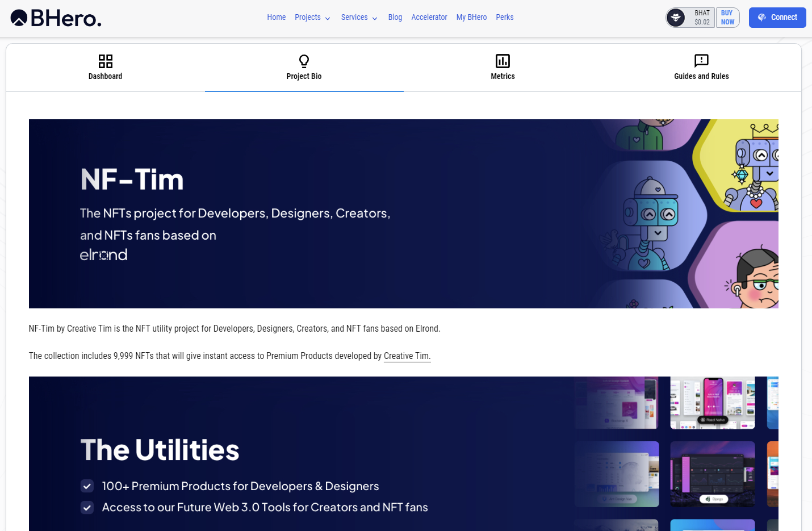Open the Accelerator page
812x531 pixels.
429,17
